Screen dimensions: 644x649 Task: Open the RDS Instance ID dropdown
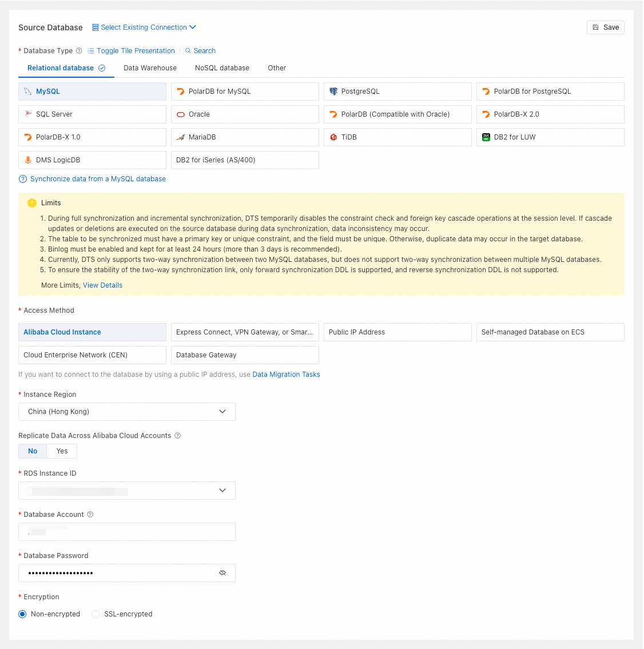coord(126,491)
